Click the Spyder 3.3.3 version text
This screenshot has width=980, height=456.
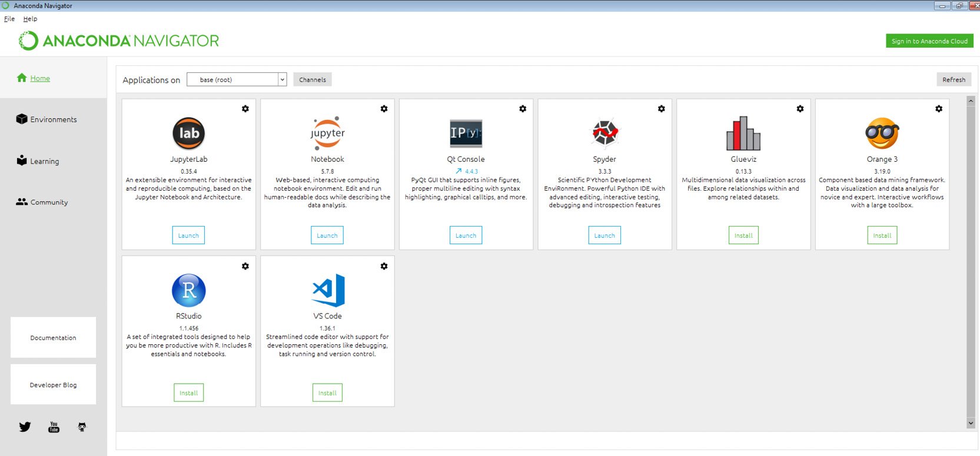coord(605,171)
